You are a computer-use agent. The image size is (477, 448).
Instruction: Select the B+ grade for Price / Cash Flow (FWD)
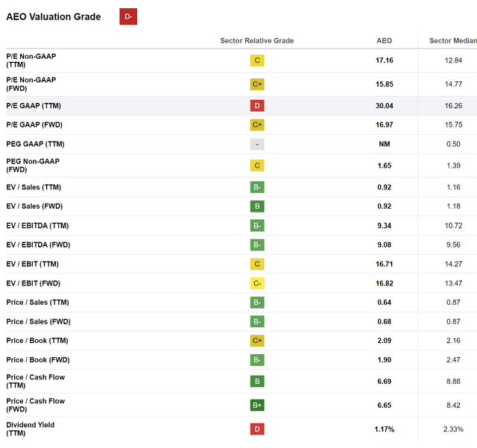tap(257, 405)
